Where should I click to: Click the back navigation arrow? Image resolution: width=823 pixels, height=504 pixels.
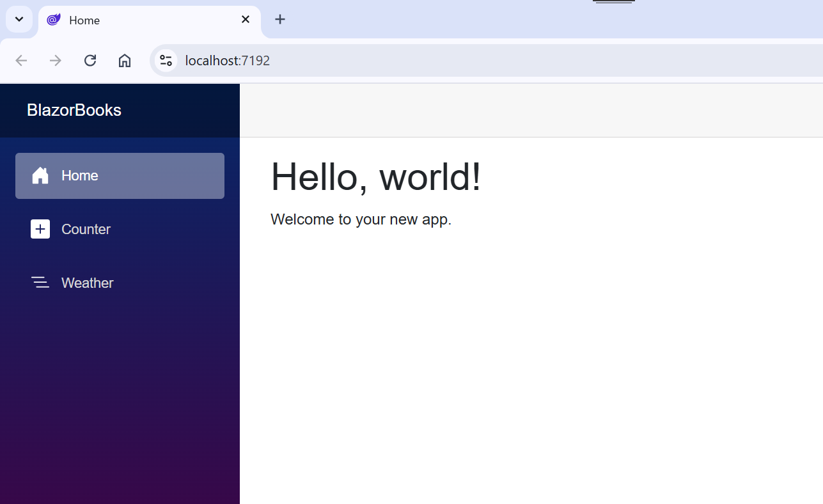21,60
